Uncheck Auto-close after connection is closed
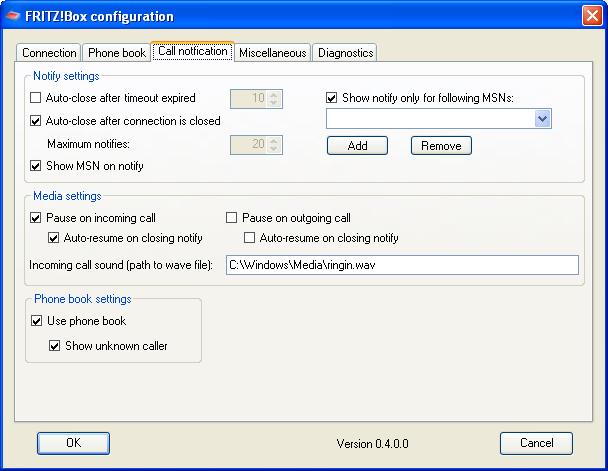The image size is (608, 471). pos(37,121)
